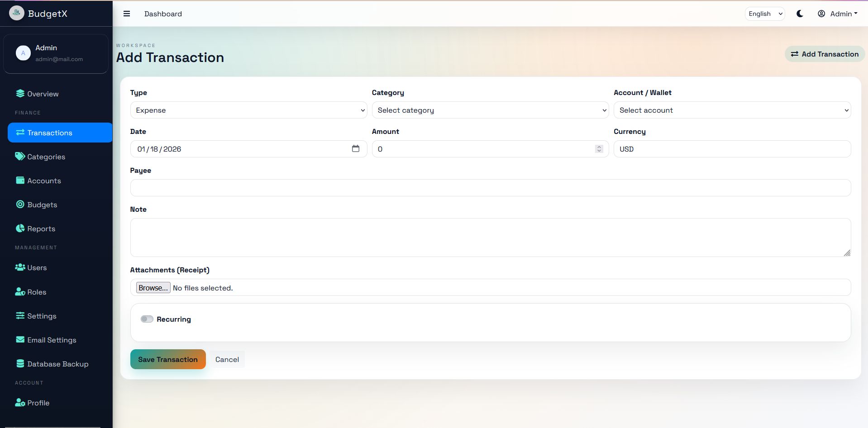Open Users management page
The width and height of the screenshot is (868, 428).
pyautogui.click(x=60, y=267)
